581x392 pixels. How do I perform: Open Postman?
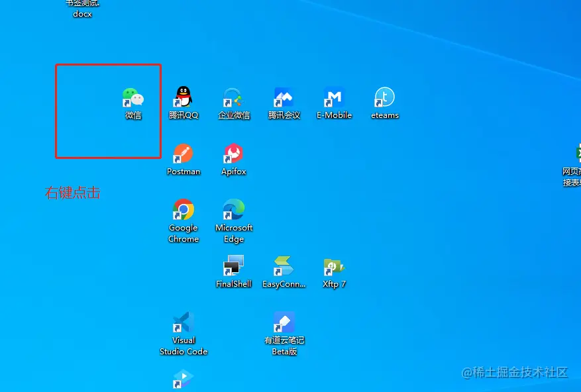pos(184,154)
